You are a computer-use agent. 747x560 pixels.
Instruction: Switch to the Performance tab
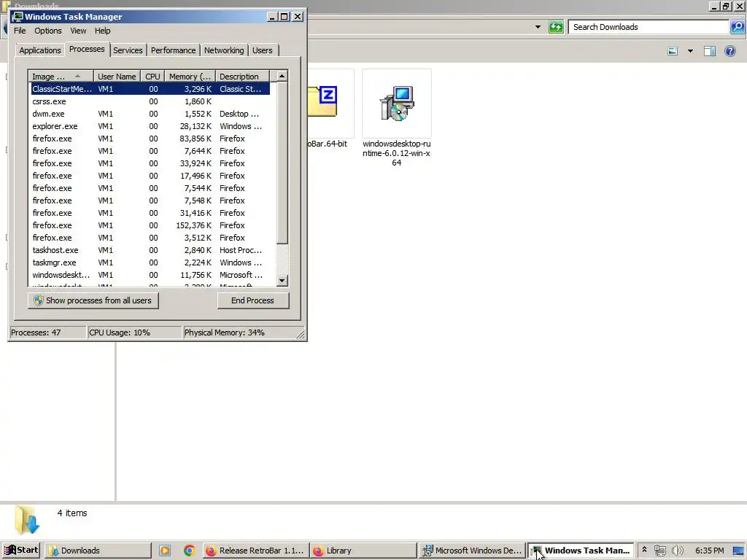point(174,50)
